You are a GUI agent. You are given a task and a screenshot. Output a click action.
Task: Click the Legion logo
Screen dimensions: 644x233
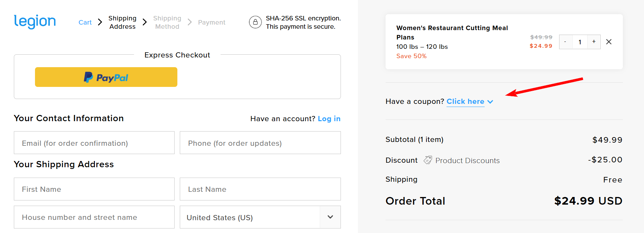[35, 21]
